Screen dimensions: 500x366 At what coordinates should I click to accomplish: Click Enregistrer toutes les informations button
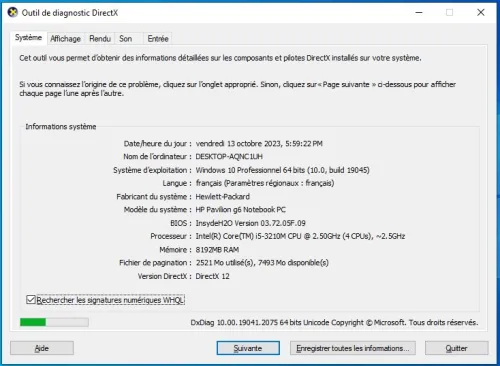pos(353,348)
